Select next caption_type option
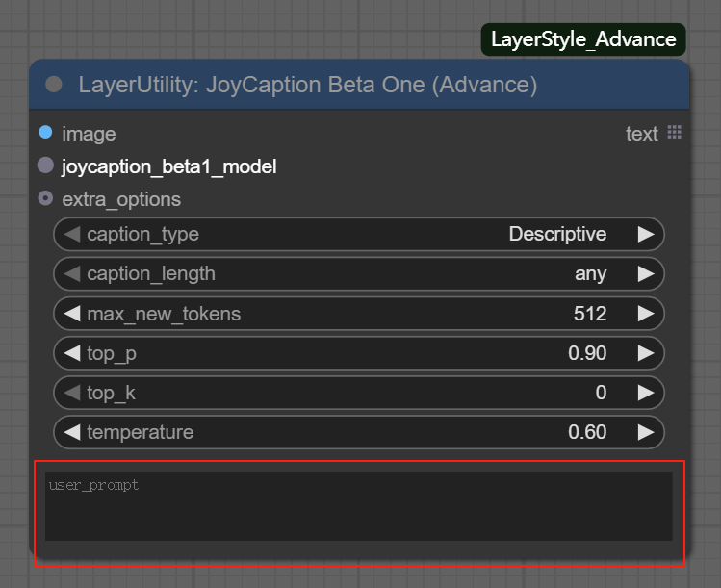 click(646, 234)
